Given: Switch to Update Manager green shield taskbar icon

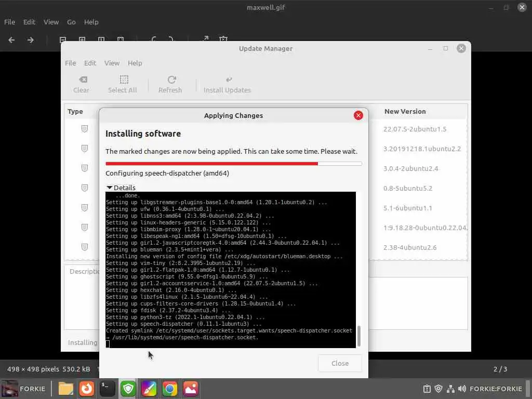Looking at the screenshot, I should pyautogui.click(x=128, y=389).
